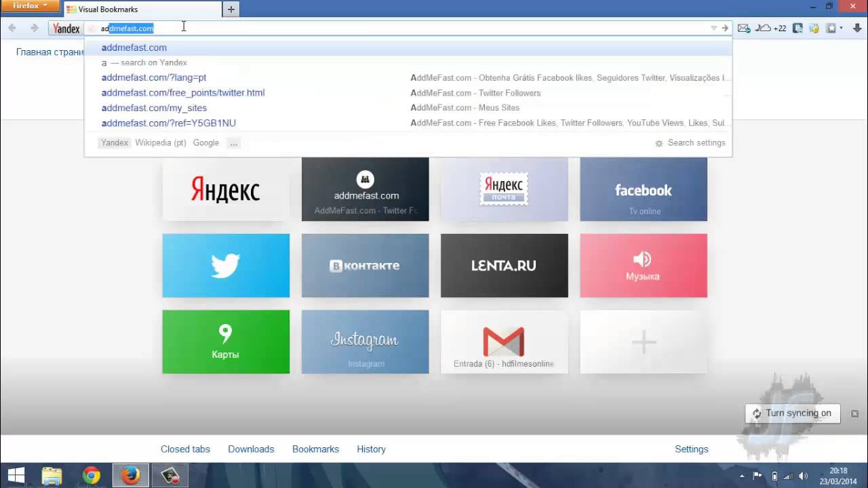The width and height of the screenshot is (868, 488).
Task: Open Downloads link at page bottom
Action: tap(251, 449)
